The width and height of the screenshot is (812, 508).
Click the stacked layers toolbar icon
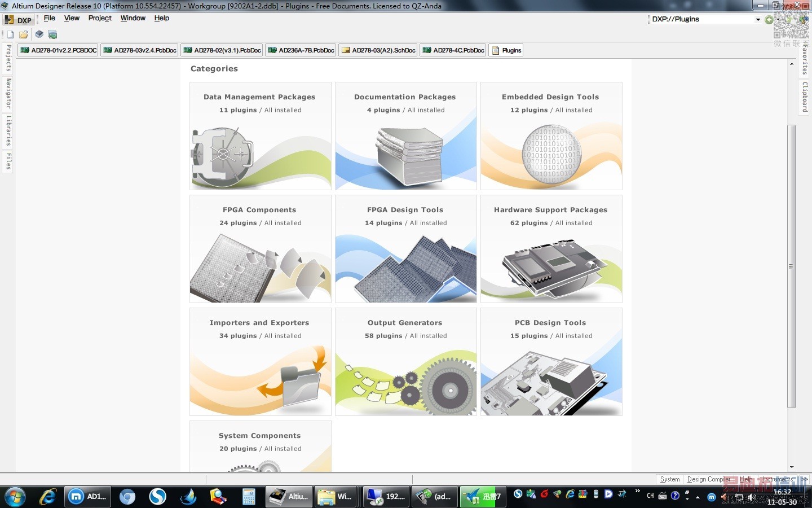point(39,34)
